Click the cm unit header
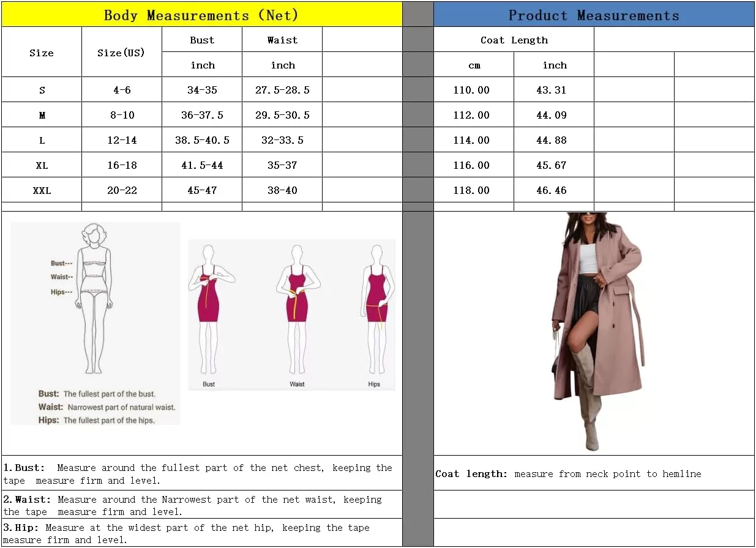This screenshot has height=548, width=756. point(474,65)
